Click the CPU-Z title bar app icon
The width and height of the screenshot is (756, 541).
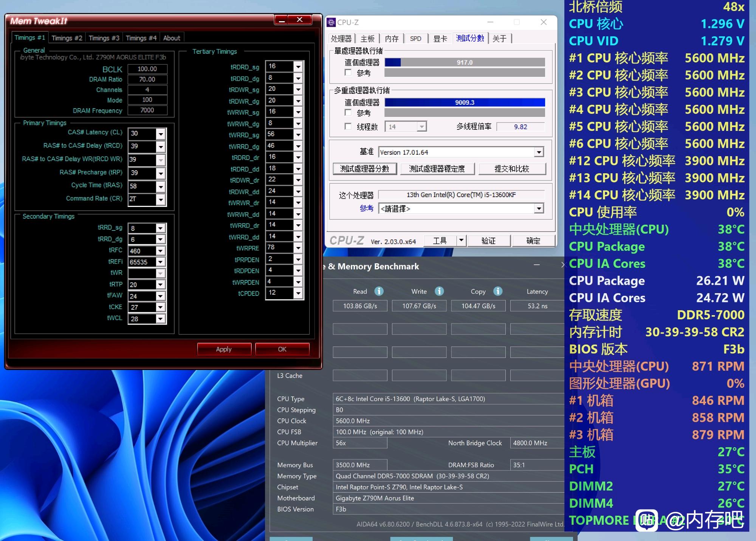(331, 22)
